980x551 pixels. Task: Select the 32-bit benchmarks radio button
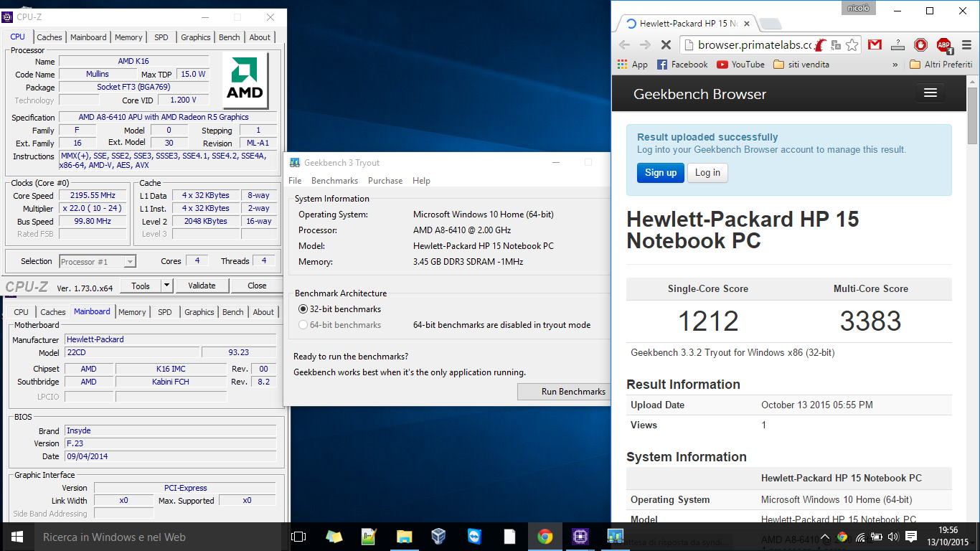303,309
